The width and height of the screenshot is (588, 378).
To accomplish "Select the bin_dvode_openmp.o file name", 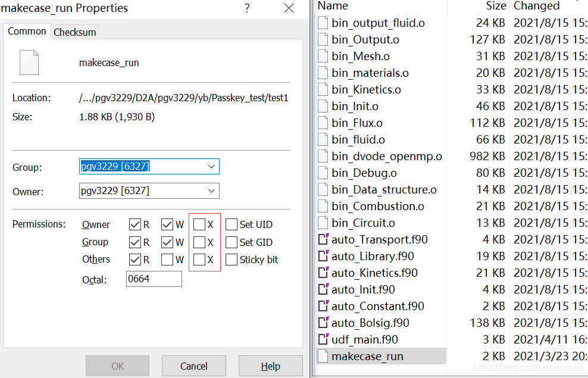I will click(x=387, y=157).
